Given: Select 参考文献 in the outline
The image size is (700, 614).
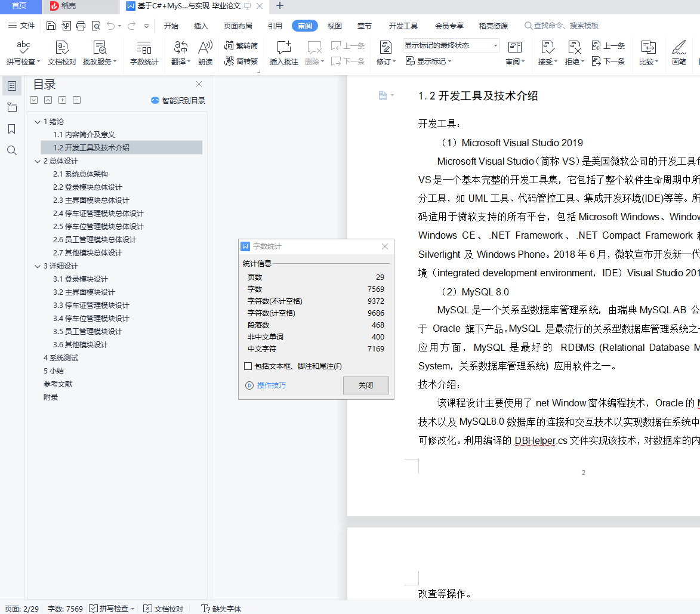Looking at the screenshot, I should click(58, 384).
